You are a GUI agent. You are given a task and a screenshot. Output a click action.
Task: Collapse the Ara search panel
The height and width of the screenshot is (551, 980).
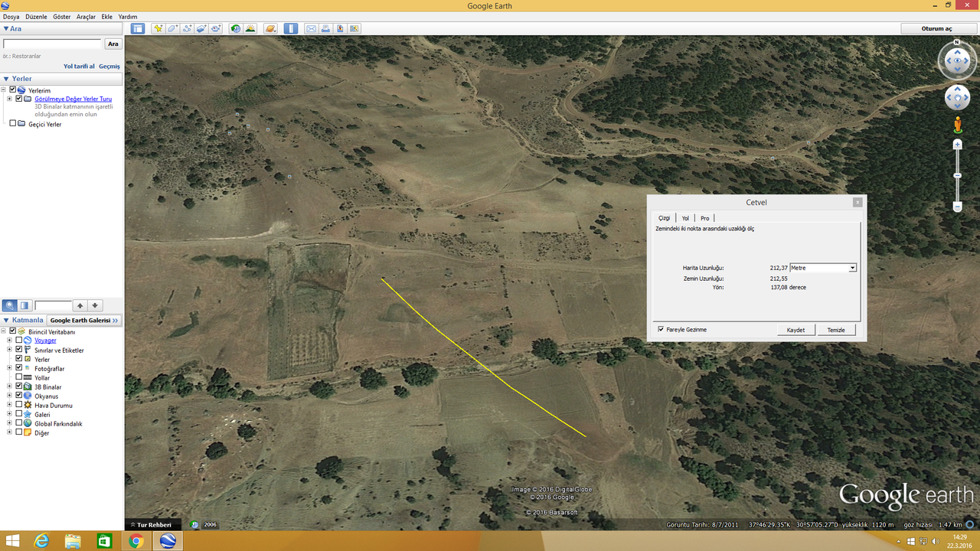coord(6,28)
